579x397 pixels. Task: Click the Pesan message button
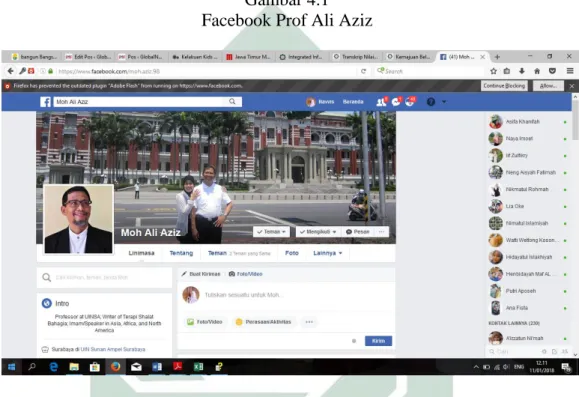point(357,232)
